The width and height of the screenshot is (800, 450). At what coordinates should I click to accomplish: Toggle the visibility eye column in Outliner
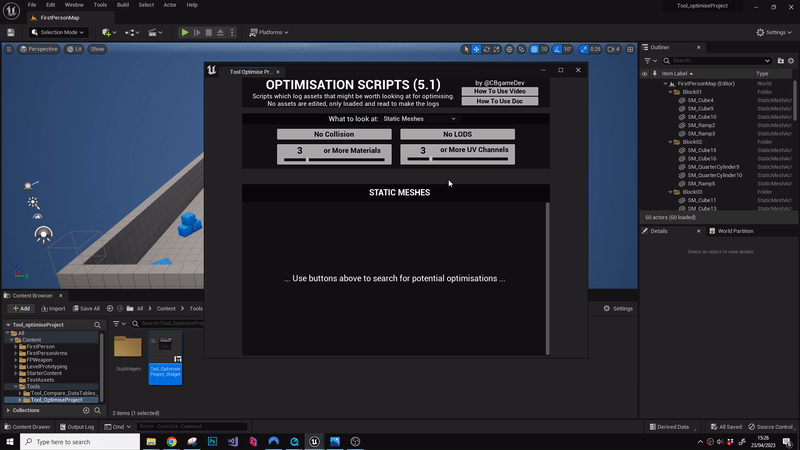(645, 73)
